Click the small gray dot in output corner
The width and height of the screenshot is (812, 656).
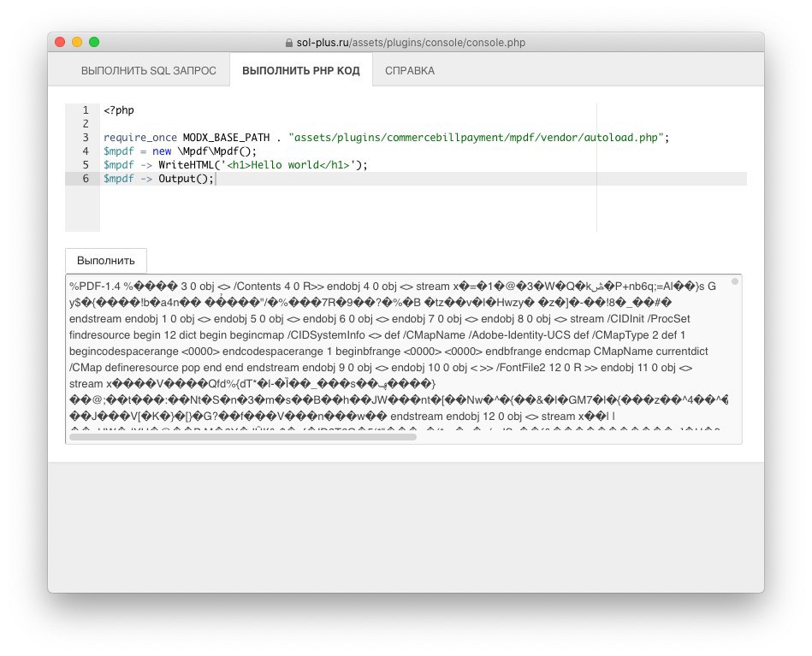click(734, 281)
